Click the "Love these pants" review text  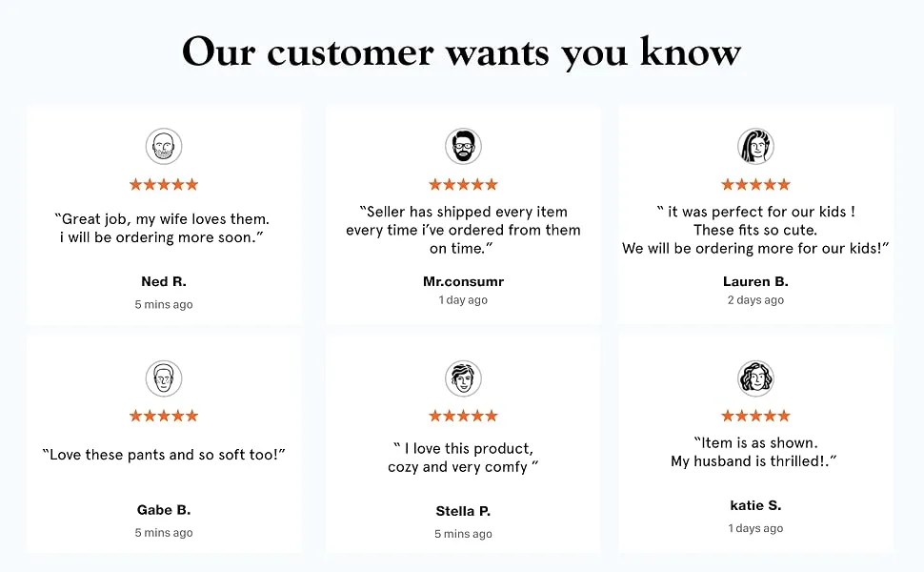tap(164, 455)
